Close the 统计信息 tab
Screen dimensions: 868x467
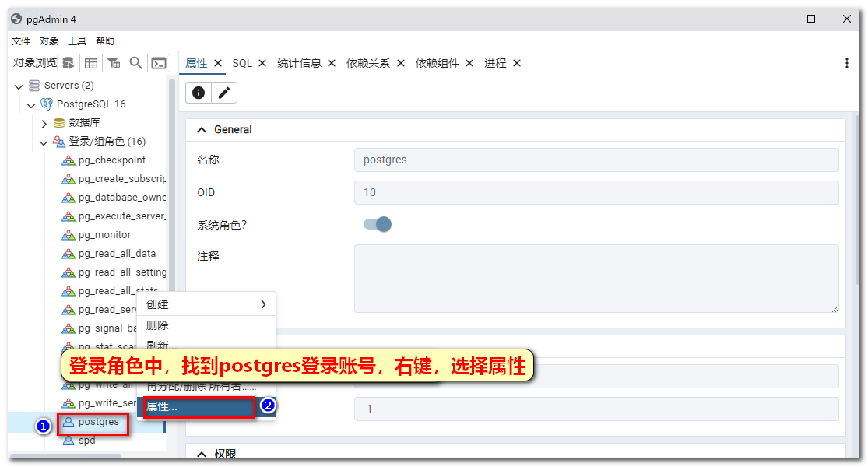pyautogui.click(x=332, y=63)
